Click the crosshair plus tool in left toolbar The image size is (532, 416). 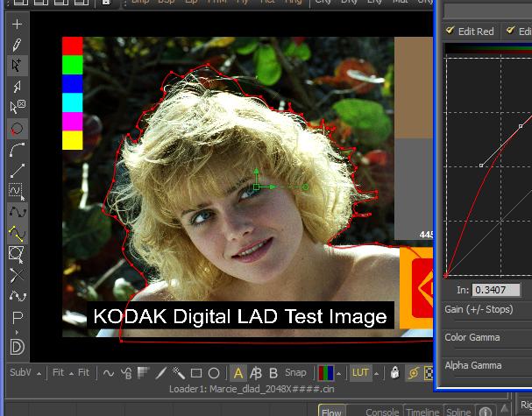tap(17, 24)
